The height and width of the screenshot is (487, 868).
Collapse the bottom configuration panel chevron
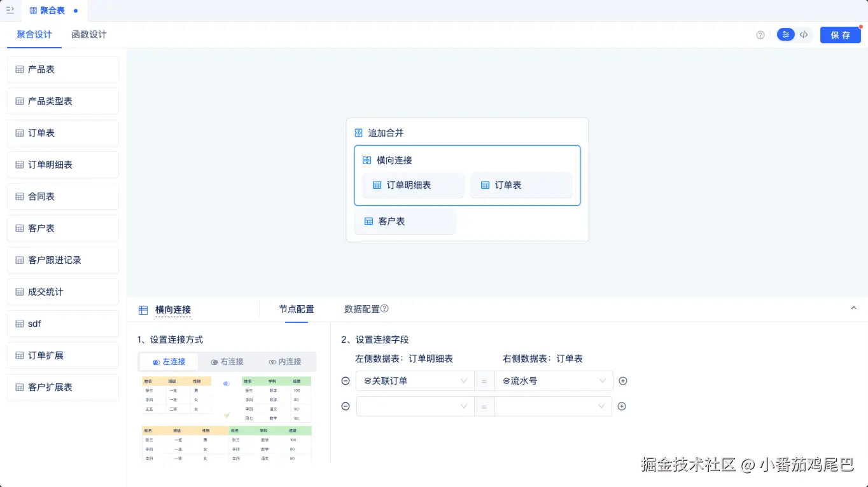(x=854, y=308)
